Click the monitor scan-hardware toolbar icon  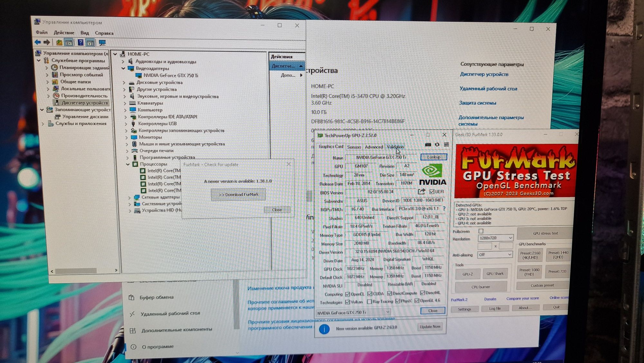102,43
